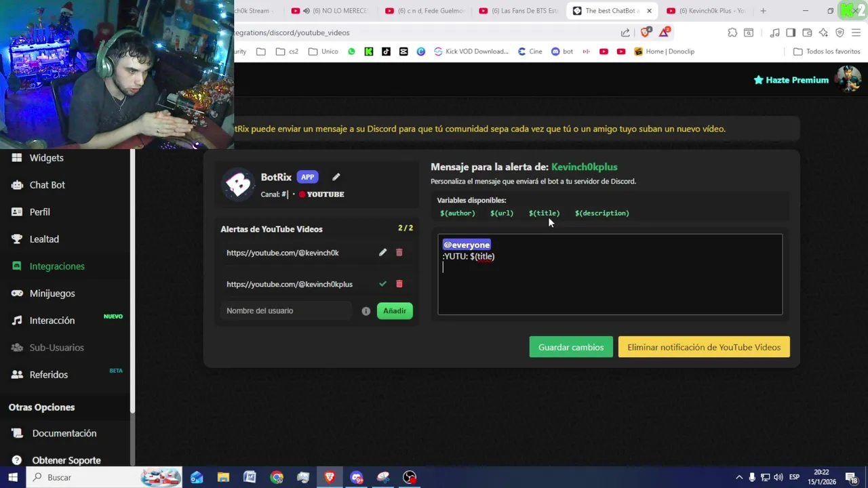
Task: Confirm the @kevinch0kplus alert with the checkmark
Action: [382, 283]
